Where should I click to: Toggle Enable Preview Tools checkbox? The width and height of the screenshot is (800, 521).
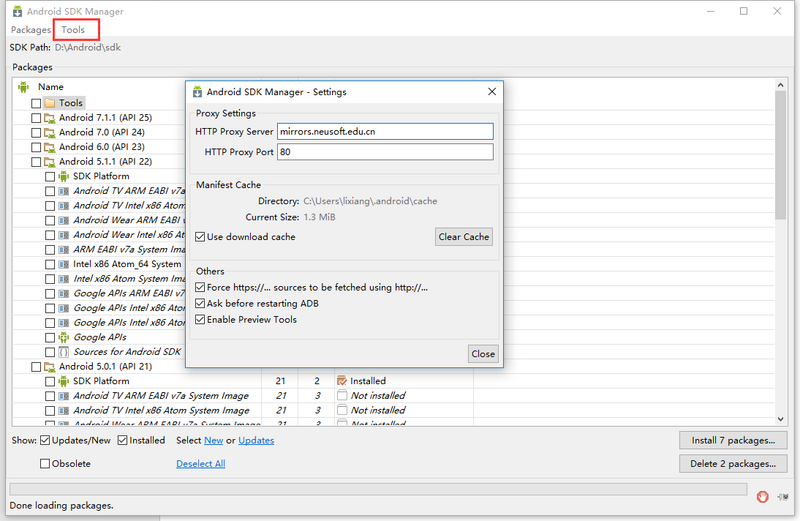[x=200, y=320]
